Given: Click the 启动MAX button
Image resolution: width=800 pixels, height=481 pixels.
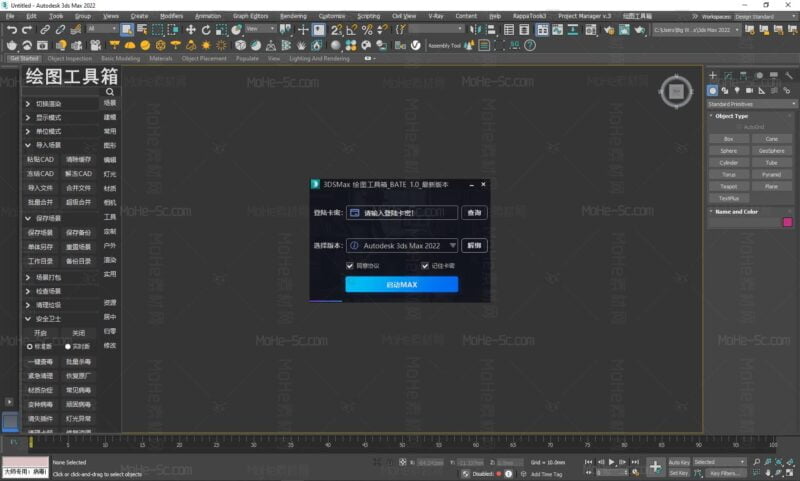Looking at the screenshot, I should click(x=402, y=285).
